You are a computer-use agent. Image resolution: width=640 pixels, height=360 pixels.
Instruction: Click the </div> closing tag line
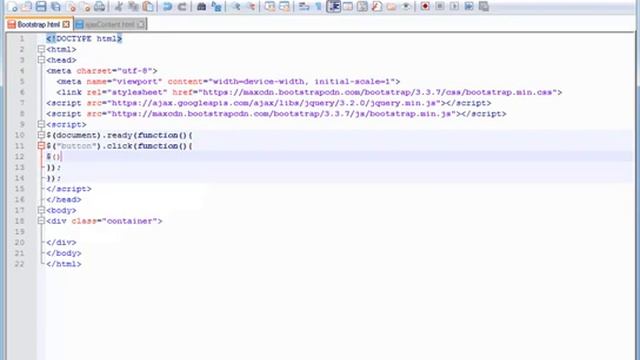pyautogui.click(x=61, y=242)
